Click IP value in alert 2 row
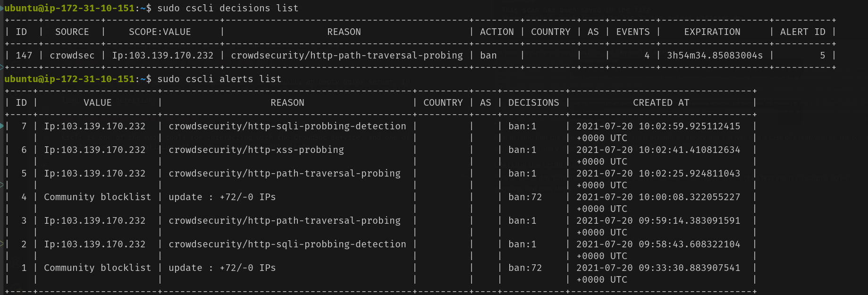 tap(95, 244)
